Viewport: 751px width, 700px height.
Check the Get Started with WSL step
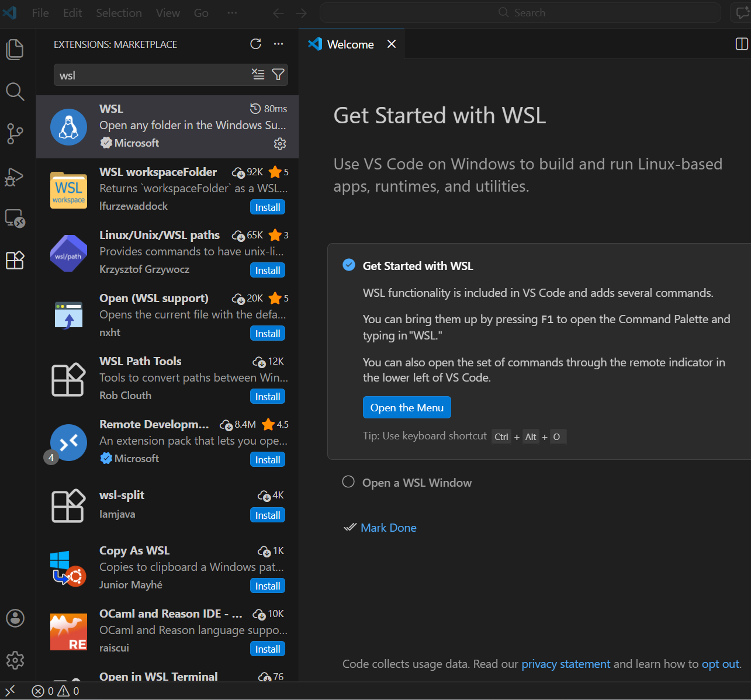pos(348,265)
